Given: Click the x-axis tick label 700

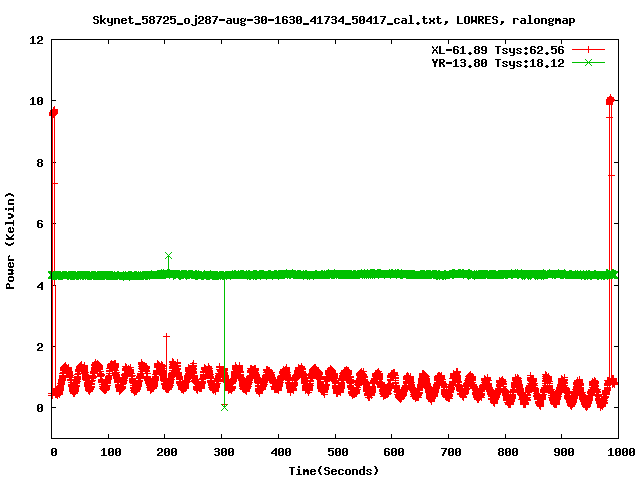Looking at the screenshot, I should pos(451,452).
